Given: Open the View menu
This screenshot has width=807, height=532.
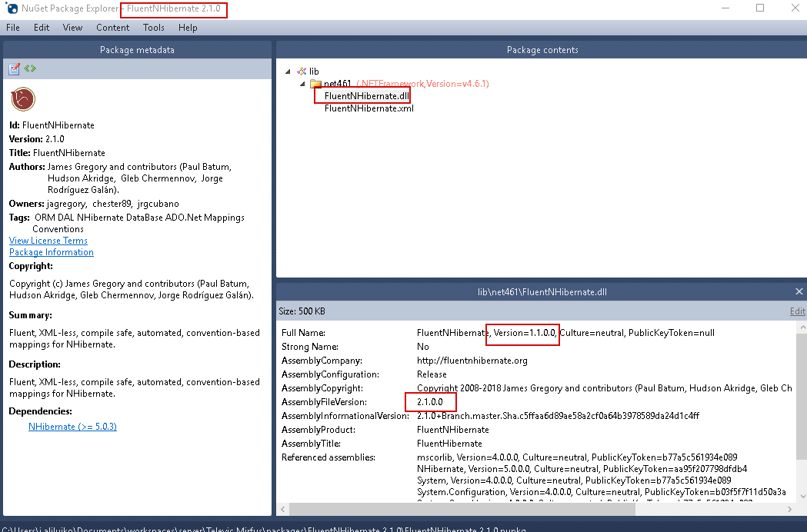Looking at the screenshot, I should point(72,28).
